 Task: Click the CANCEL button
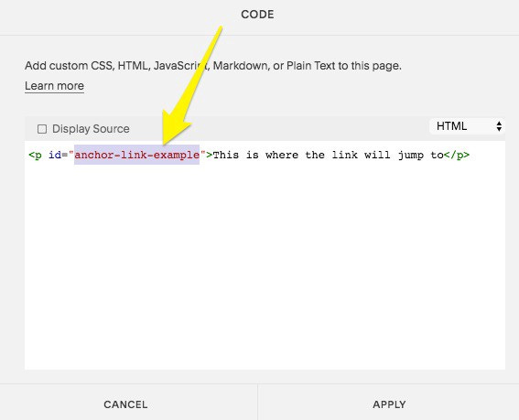point(125,404)
